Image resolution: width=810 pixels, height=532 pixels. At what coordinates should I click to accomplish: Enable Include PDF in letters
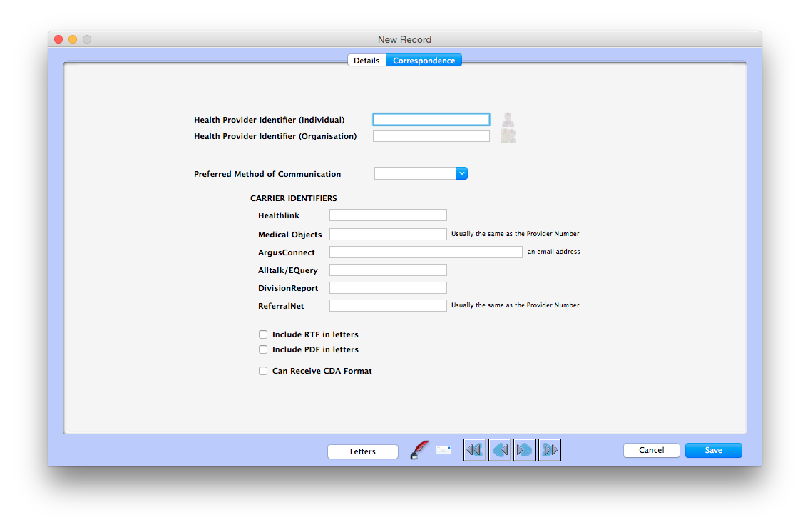pyautogui.click(x=263, y=349)
